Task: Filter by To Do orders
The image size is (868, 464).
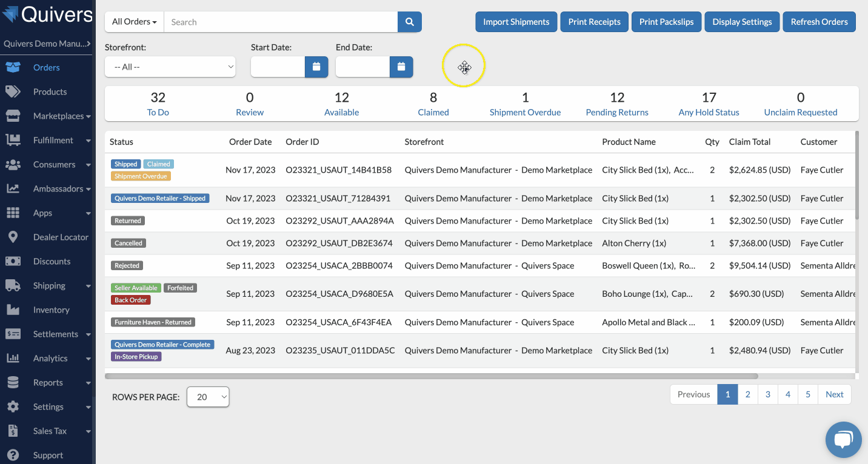Action: (x=158, y=104)
